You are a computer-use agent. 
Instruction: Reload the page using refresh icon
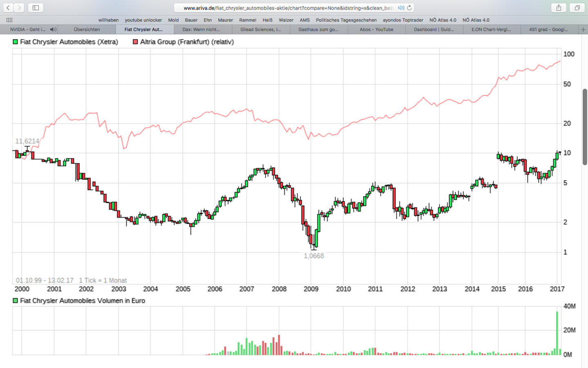(x=409, y=8)
